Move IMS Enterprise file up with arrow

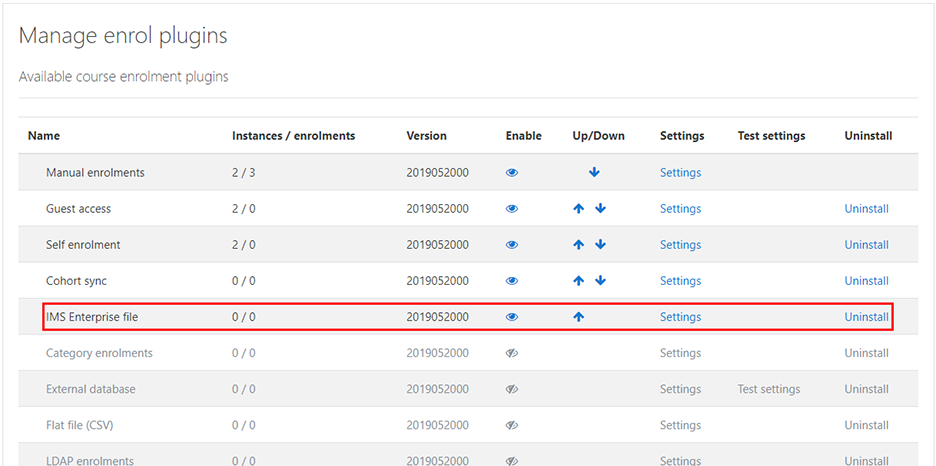(x=578, y=317)
